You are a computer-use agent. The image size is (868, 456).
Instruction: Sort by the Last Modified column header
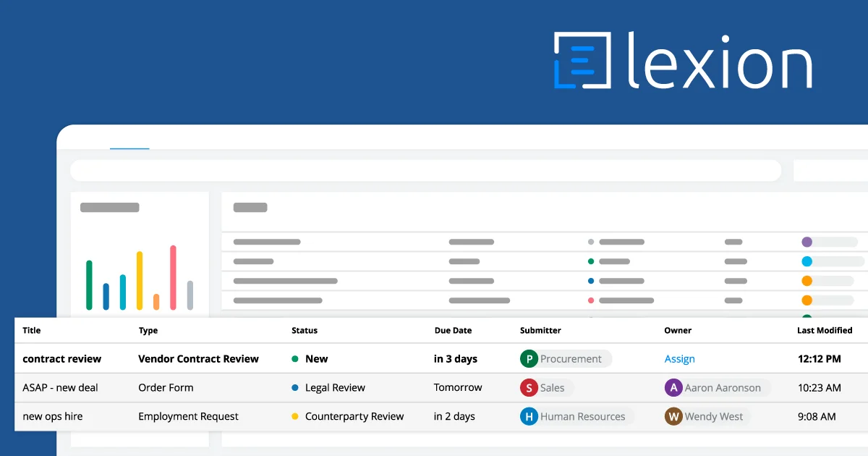[x=825, y=330]
